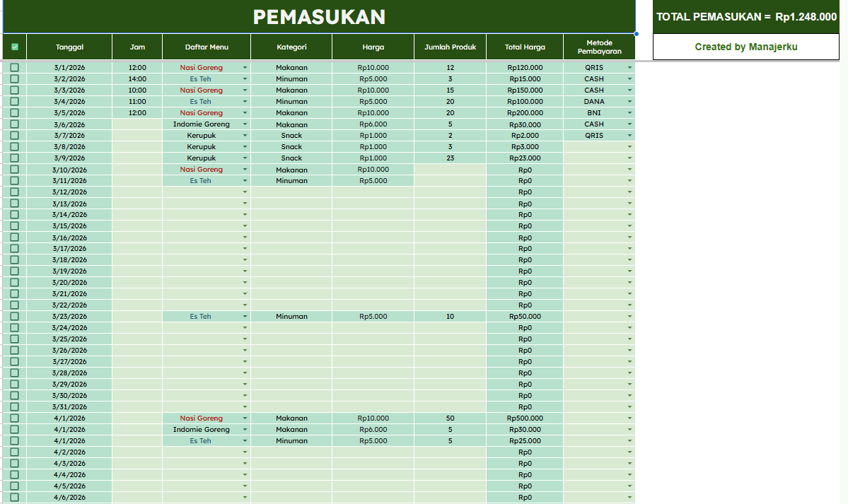Screen dimensions: 848x504
Task: Select the Harga column header
Action: click(373, 47)
